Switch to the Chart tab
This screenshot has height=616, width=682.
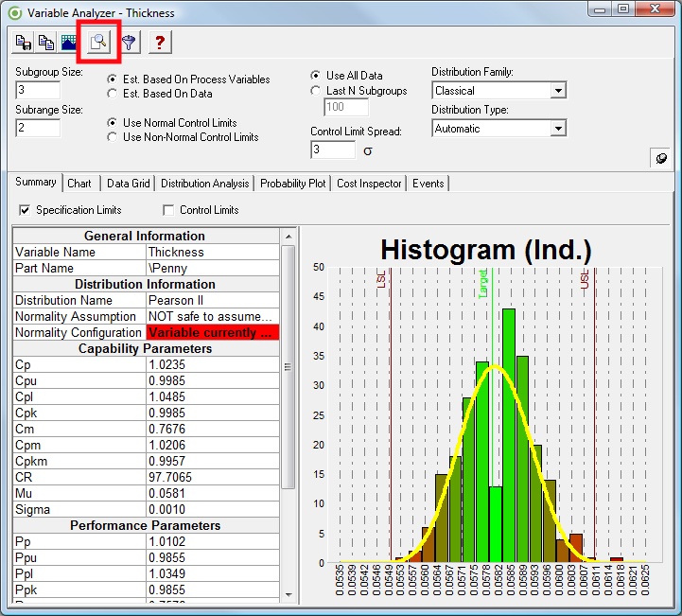point(79,184)
